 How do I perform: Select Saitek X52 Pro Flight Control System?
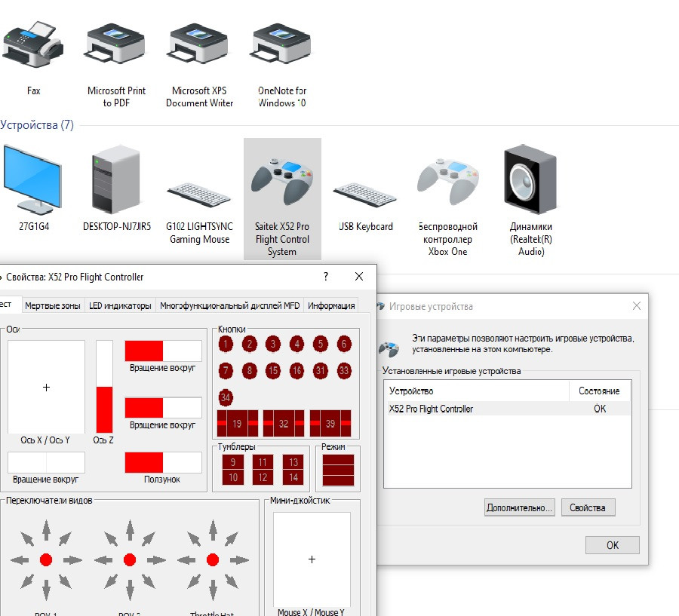282,199
